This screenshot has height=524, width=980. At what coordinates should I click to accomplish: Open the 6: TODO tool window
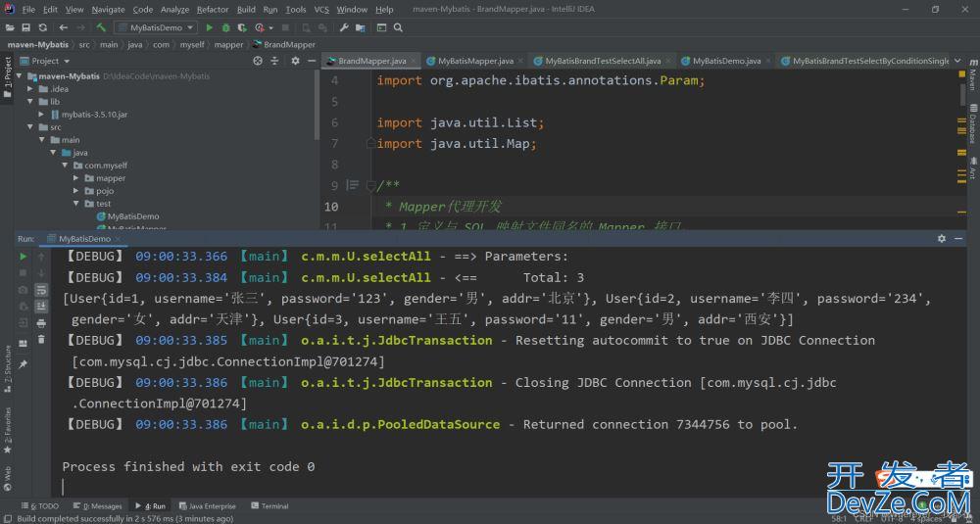point(40,506)
